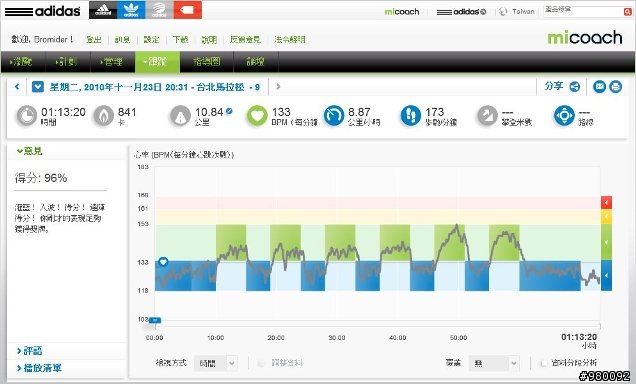The width and height of the screenshot is (636, 384).
Task: Click the small adidas link in top header
Action: point(461,12)
